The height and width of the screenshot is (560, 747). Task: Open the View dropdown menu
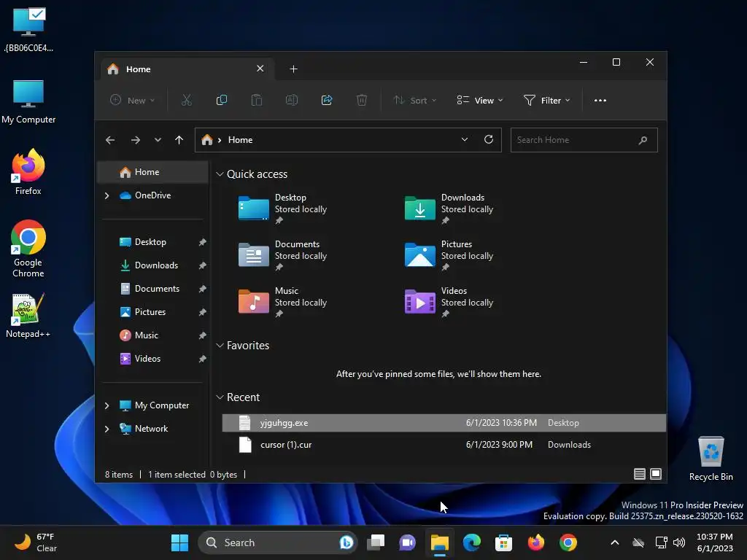click(480, 101)
